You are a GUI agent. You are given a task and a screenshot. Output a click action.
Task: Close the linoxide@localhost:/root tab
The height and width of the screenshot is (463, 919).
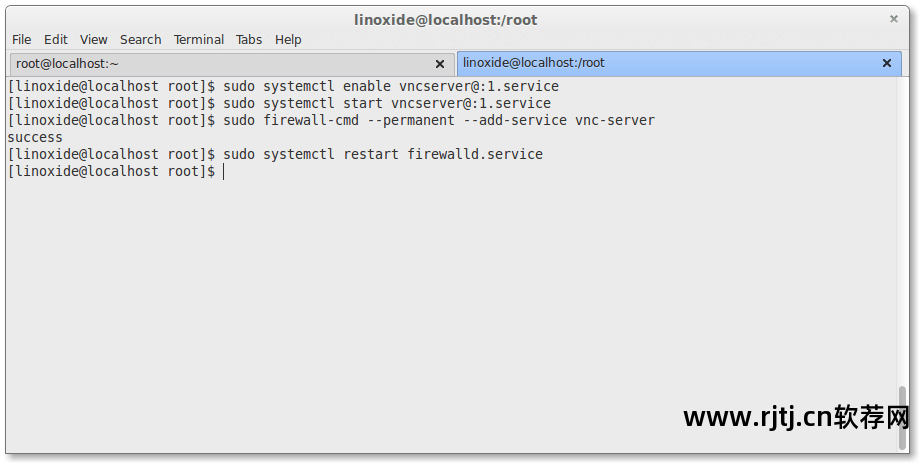pos(887,63)
